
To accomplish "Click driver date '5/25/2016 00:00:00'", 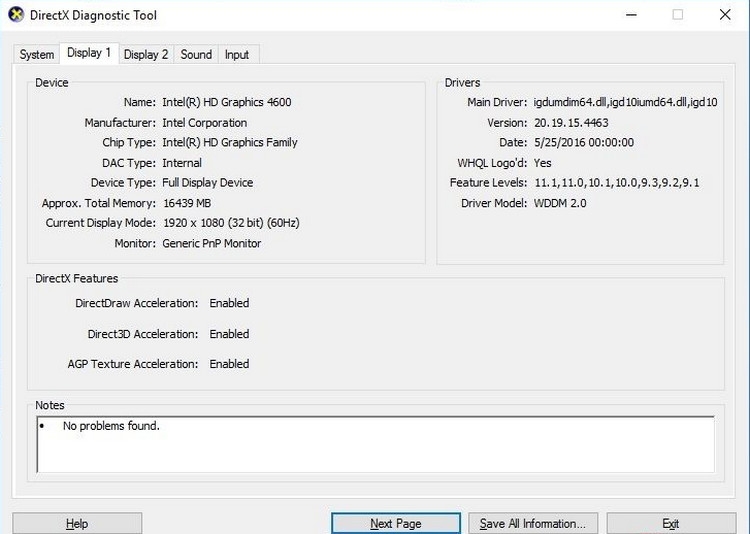I will [584, 143].
